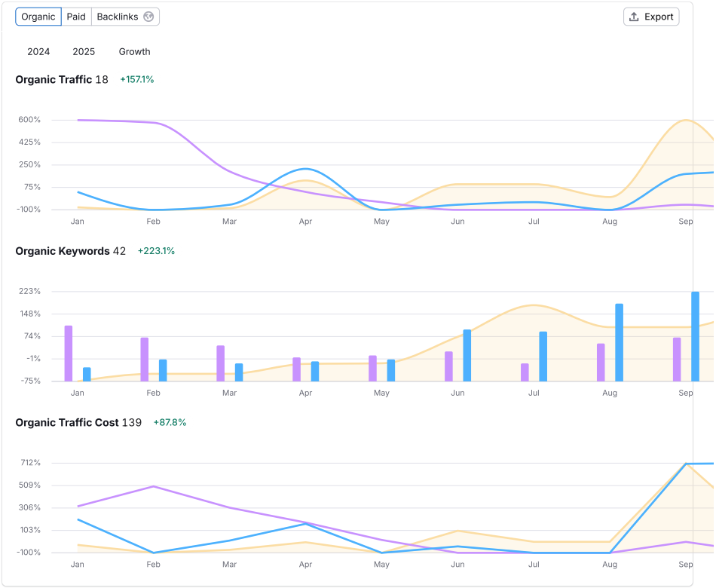The height and width of the screenshot is (588, 716).
Task: Click the +157.1% growth badge
Action: click(x=136, y=79)
